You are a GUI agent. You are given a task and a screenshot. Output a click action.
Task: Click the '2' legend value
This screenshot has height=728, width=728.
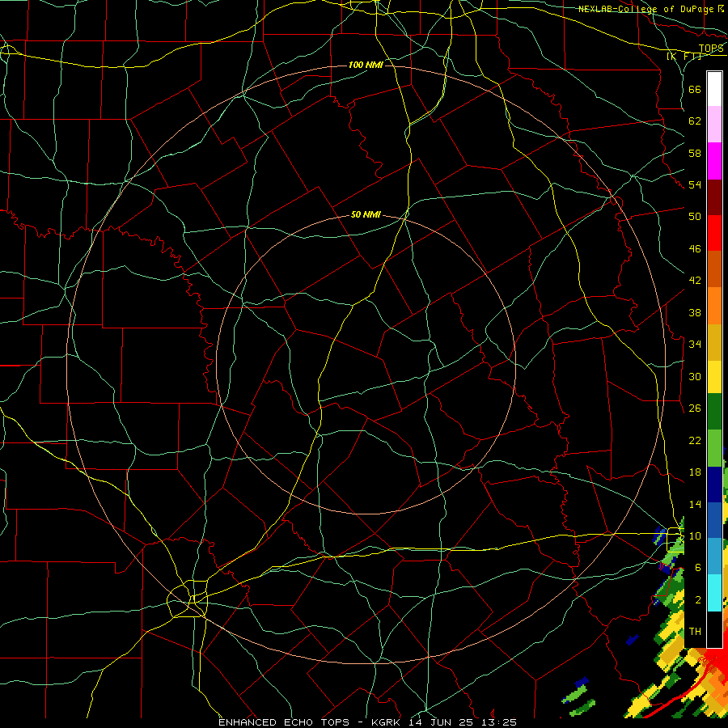coord(698,600)
